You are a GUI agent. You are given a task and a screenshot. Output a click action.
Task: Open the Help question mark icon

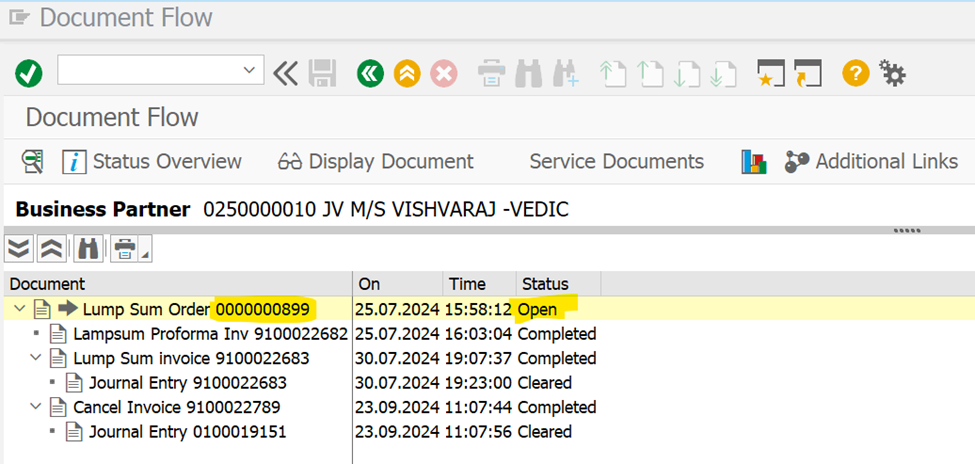(855, 73)
